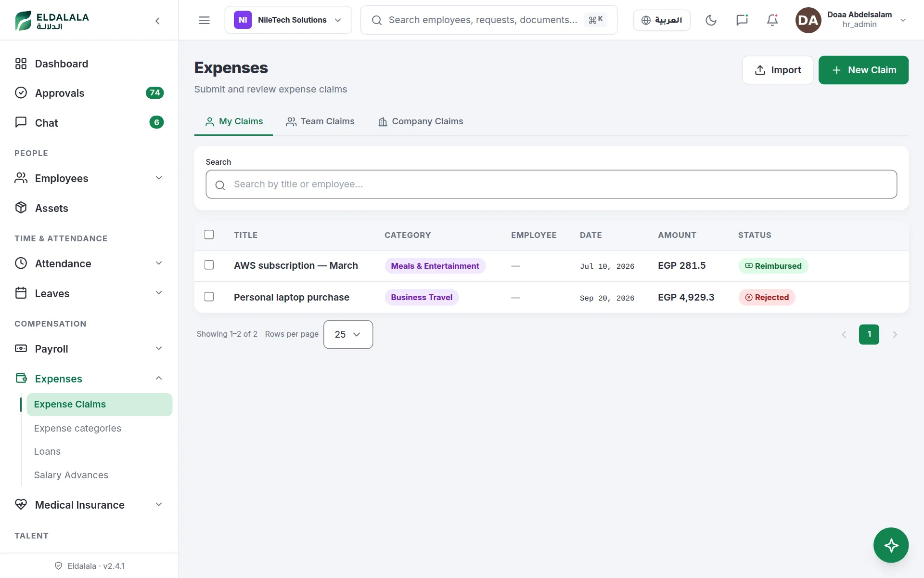Switch language to Arabic

click(662, 20)
